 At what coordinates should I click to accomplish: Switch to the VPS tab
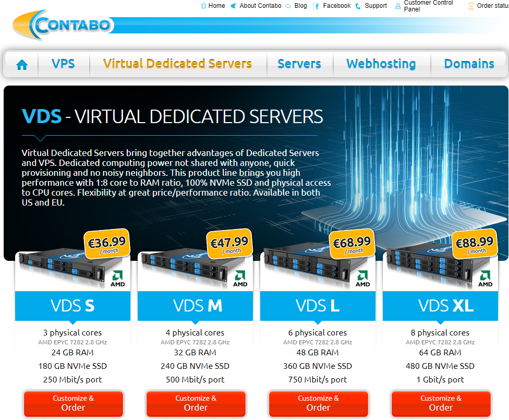click(x=63, y=64)
